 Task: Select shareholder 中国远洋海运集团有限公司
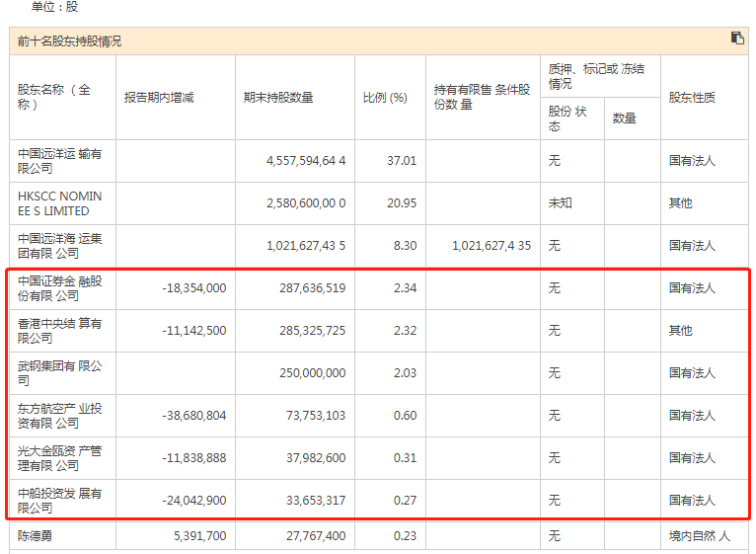60,246
